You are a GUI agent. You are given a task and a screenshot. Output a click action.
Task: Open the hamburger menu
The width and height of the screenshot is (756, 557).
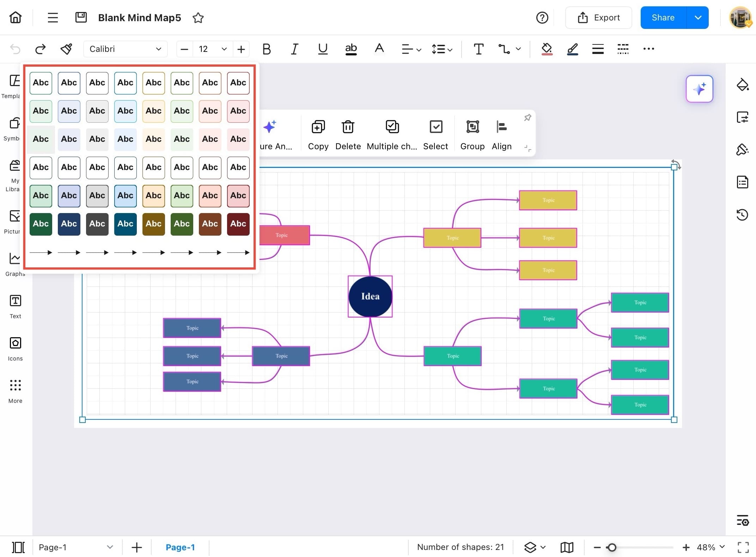point(52,17)
